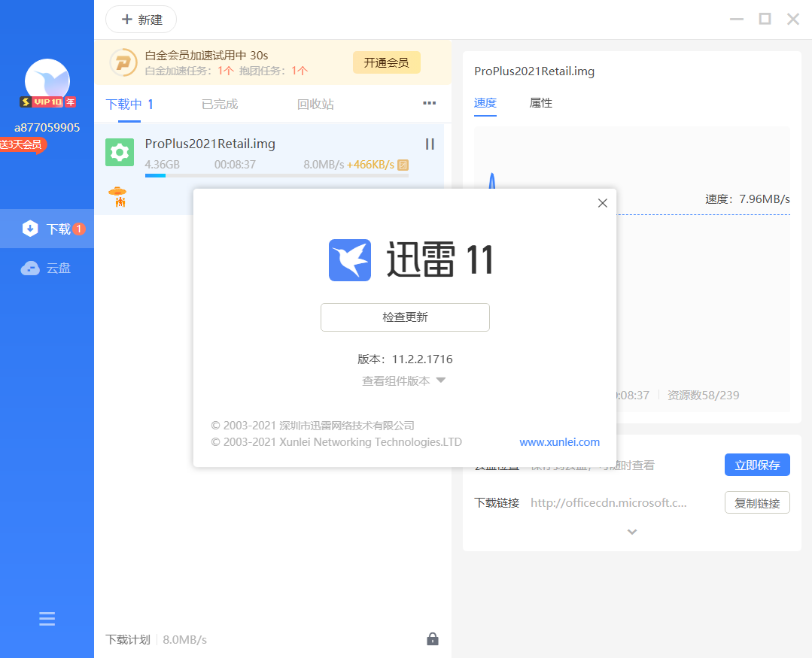Click the green gear file type icon

[120, 152]
